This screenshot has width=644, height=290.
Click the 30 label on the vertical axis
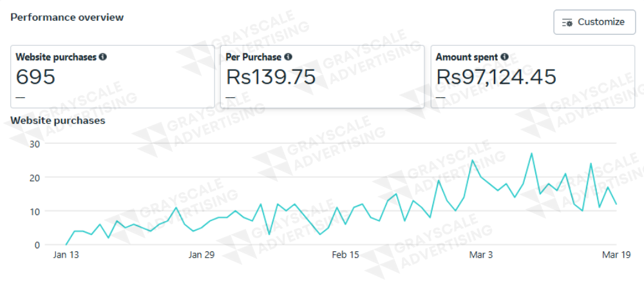(35, 144)
